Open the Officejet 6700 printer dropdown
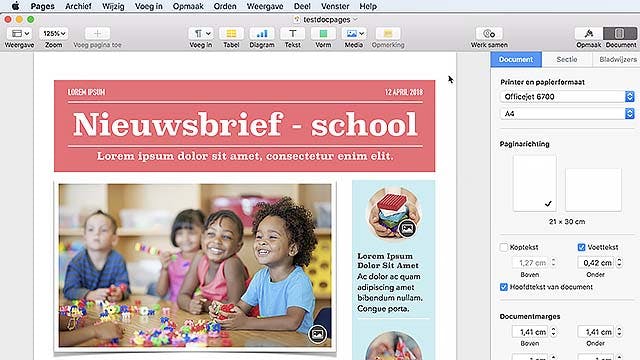Screen dimensions: 640x360 pos(567,97)
